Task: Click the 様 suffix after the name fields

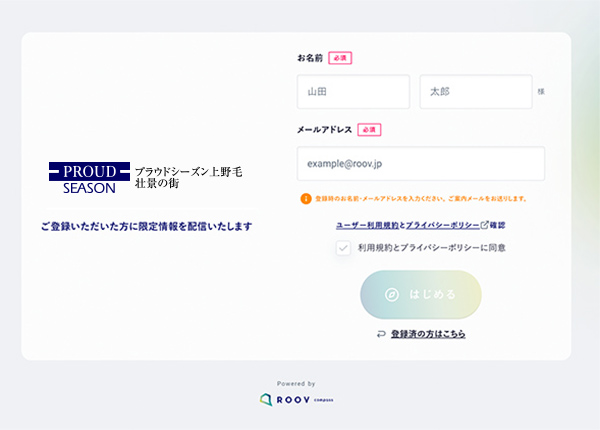Action: click(541, 92)
